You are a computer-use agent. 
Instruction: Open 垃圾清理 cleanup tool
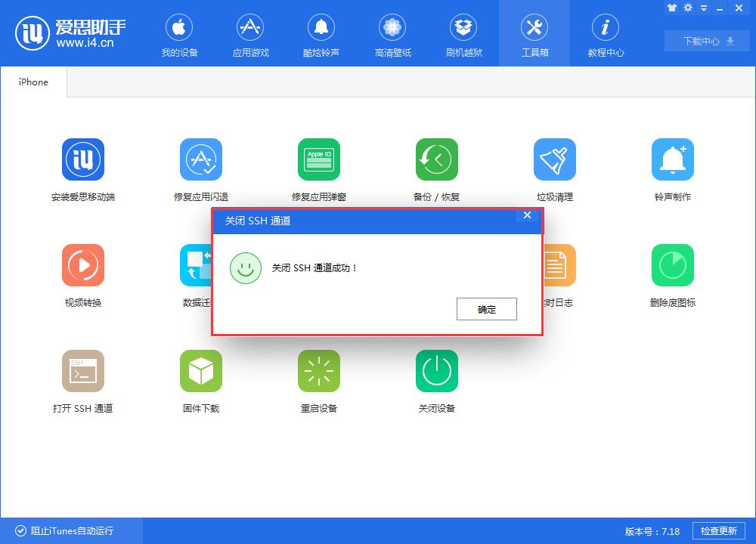tap(554, 169)
